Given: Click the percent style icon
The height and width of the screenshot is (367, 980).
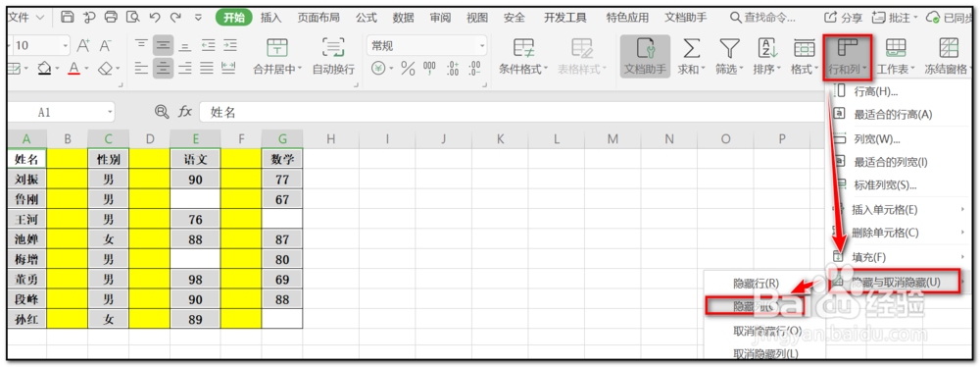Looking at the screenshot, I should pyautogui.click(x=408, y=69).
